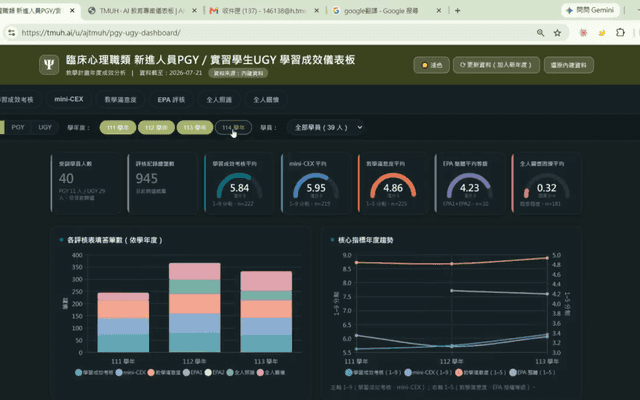Toggle EPA1 legend in bar chart
This screenshot has width=640, height=400.
[x=193, y=373]
